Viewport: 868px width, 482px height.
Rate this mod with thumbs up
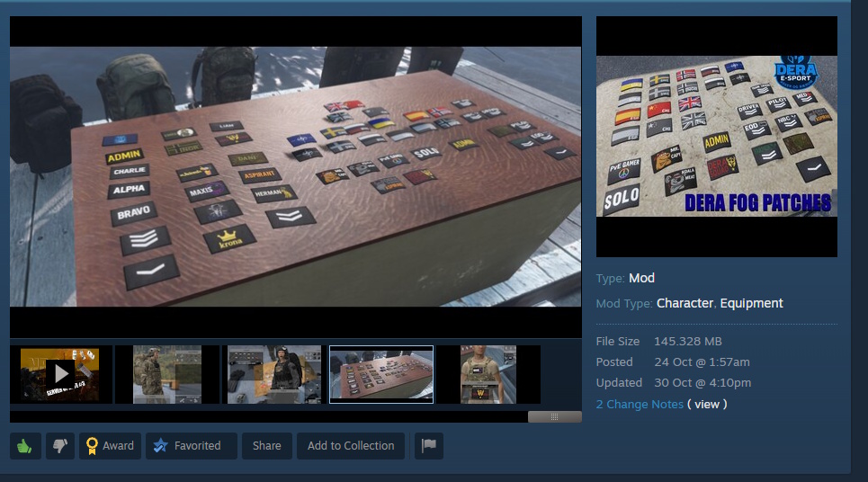pos(25,446)
